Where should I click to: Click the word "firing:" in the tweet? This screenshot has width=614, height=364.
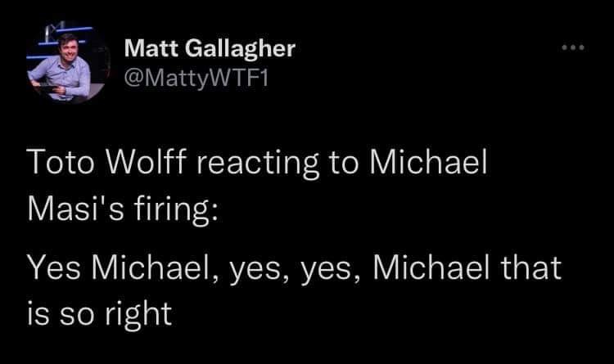tap(176, 209)
